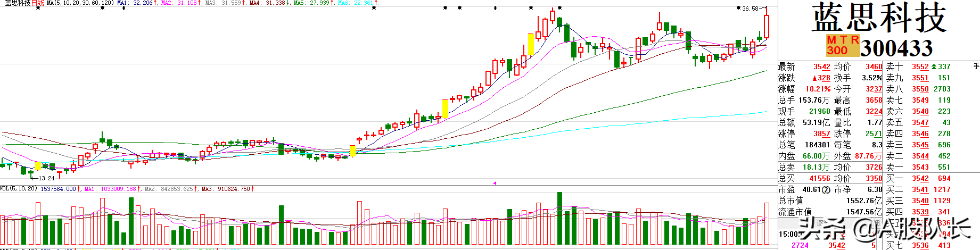Click the red triangle before 328

814,78
